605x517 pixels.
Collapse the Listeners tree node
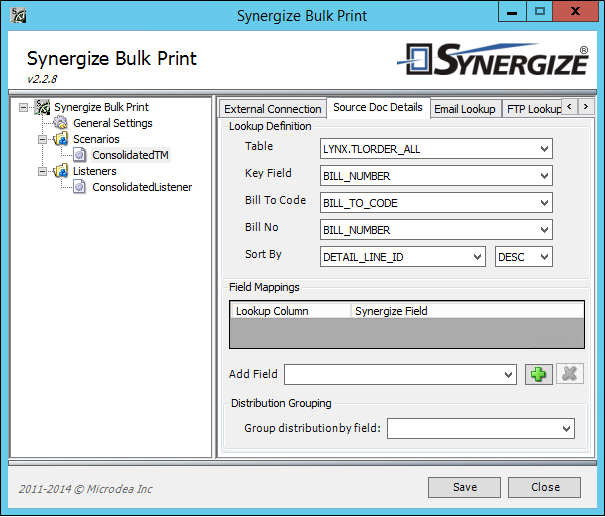click(x=42, y=171)
